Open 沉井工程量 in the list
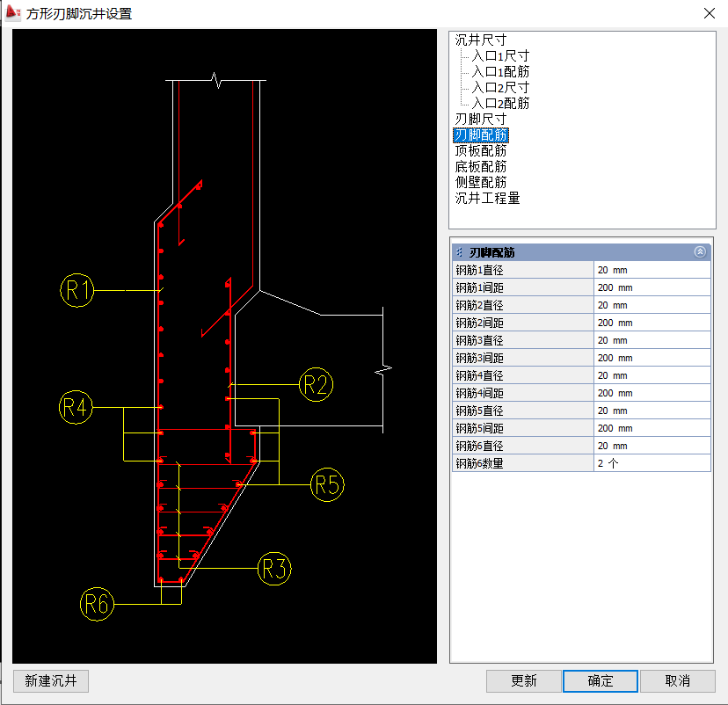The height and width of the screenshot is (705, 728). tap(487, 198)
